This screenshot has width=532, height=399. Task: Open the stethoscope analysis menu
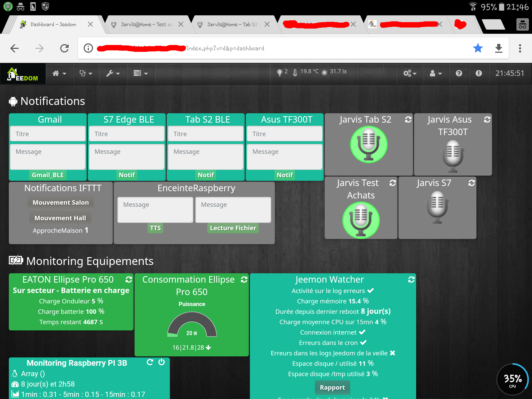[86, 74]
